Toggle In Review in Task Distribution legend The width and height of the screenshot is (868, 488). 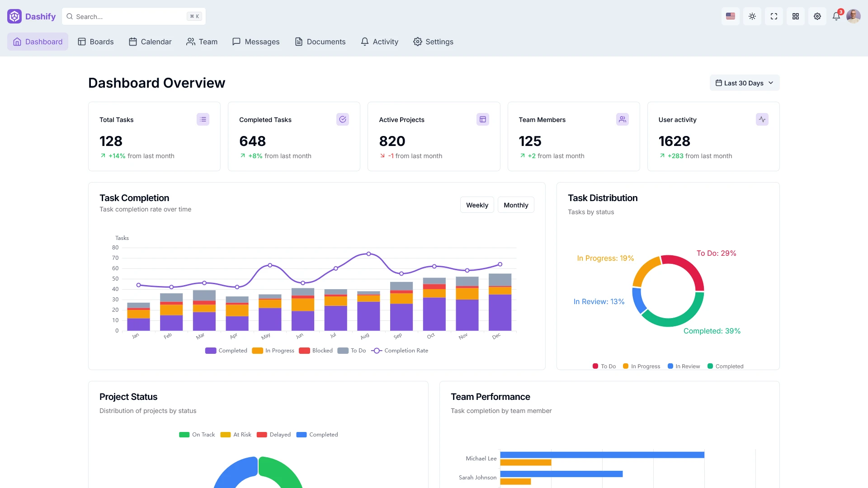click(x=684, y=366)
